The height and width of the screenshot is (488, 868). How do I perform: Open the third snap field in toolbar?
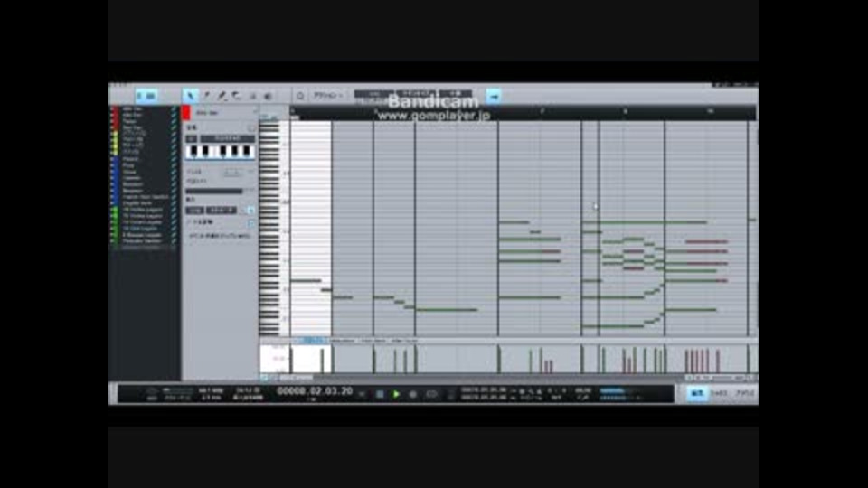(456, 93)
